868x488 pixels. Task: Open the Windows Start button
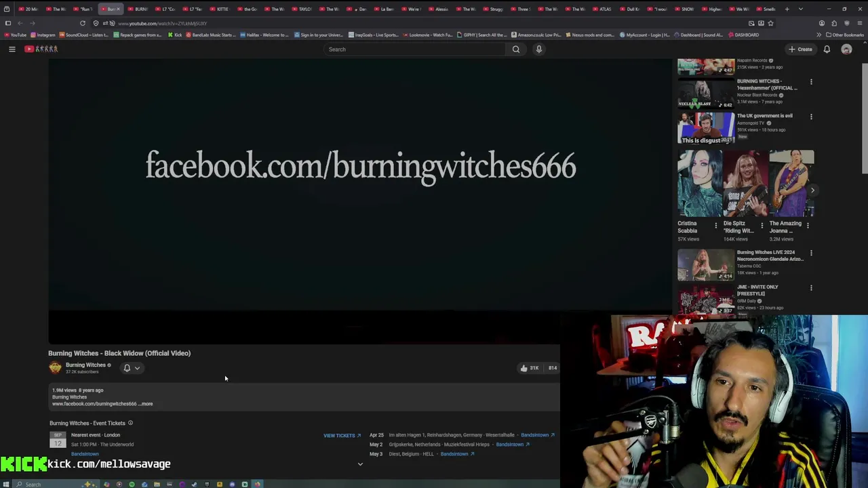[6, 484]
